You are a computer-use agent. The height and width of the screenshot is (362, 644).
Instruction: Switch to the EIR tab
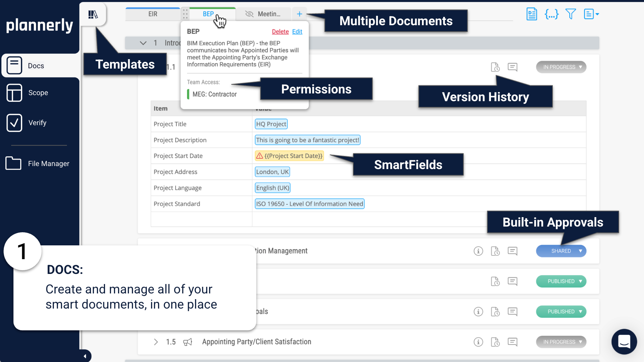click(x=153, y=14)
